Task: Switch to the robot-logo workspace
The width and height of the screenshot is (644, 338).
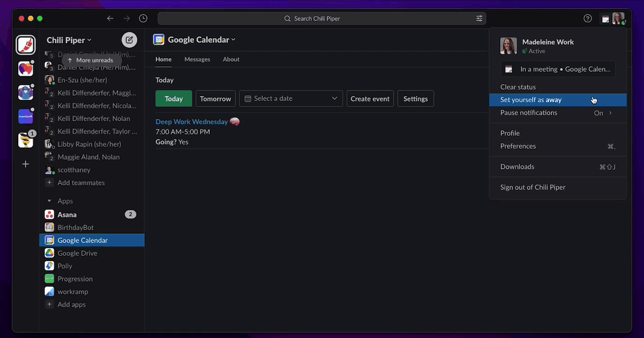Action: (x=25, y=93)
